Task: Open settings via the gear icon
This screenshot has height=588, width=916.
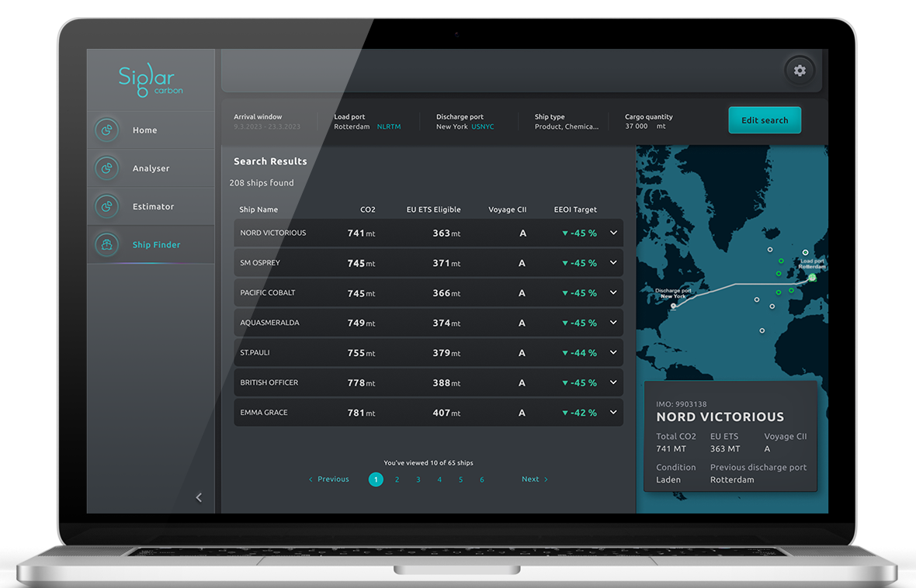Action: [800, 71]
